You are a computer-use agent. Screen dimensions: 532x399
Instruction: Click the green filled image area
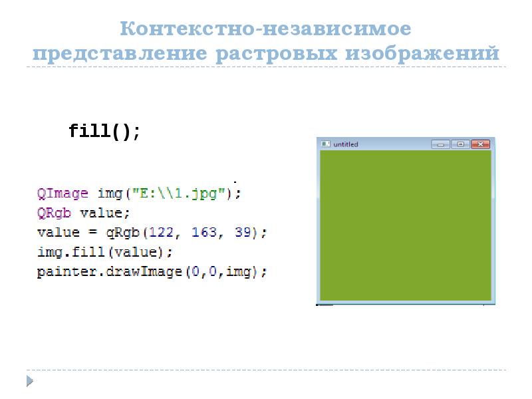[x=406, y=225]
